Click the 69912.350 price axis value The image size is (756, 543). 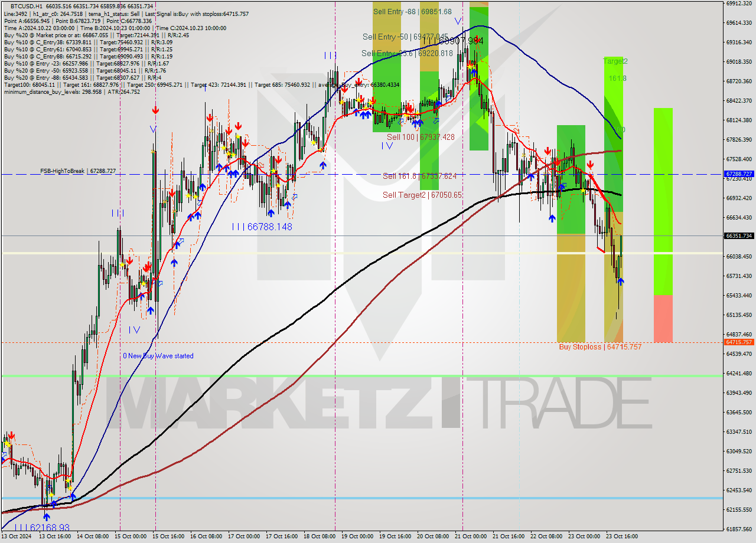tap(738, 3)
